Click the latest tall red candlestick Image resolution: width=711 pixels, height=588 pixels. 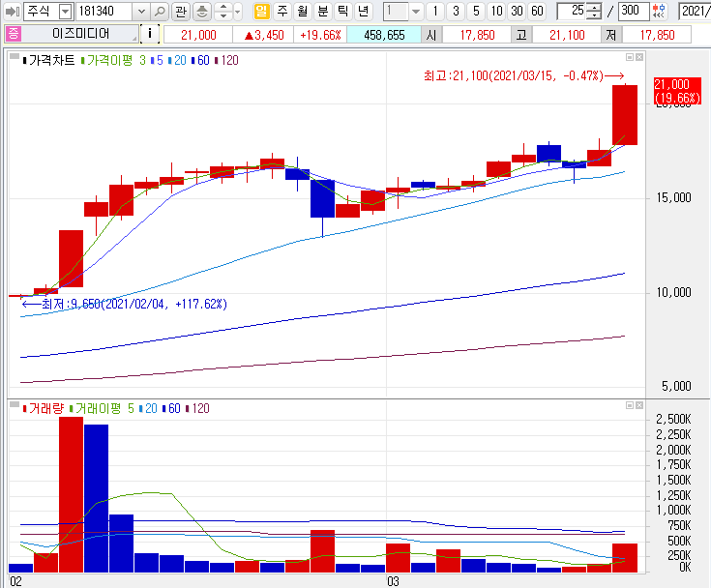pyautogui.click(x=625, y=115)
